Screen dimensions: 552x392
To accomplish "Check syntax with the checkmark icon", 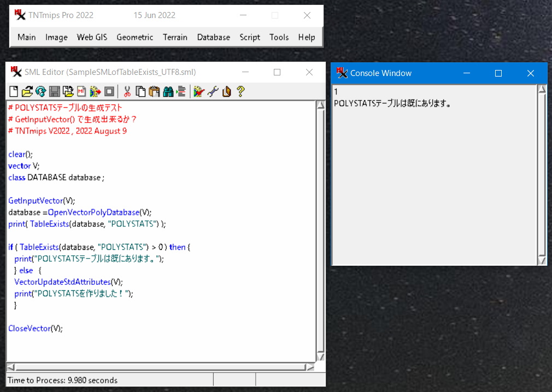I will tap(198, 92).
